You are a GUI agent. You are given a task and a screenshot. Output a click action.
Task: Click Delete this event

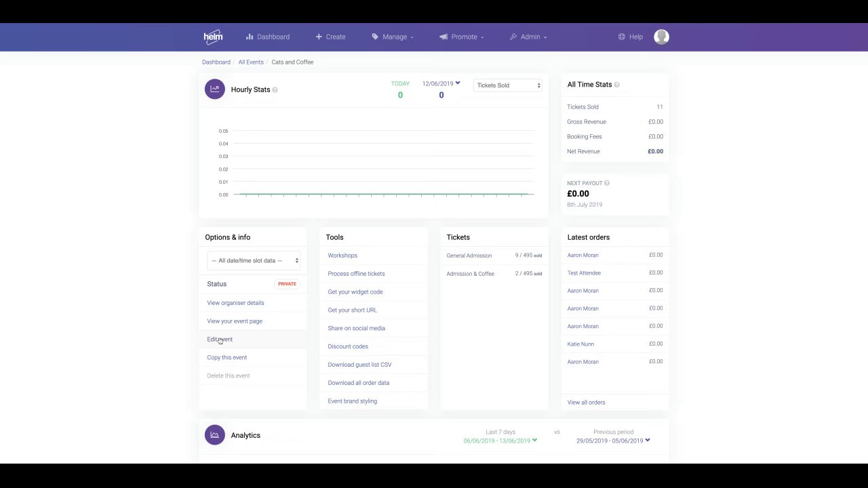[229, 376]
